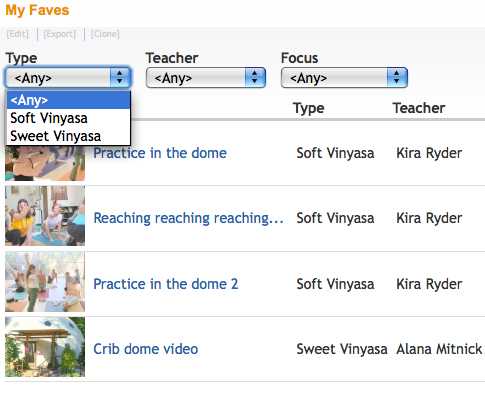Sort by the Teacher column header

[419, 108]
